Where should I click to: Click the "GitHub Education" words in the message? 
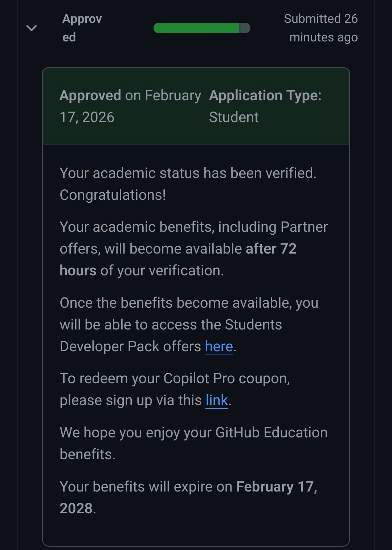point(271,433)
